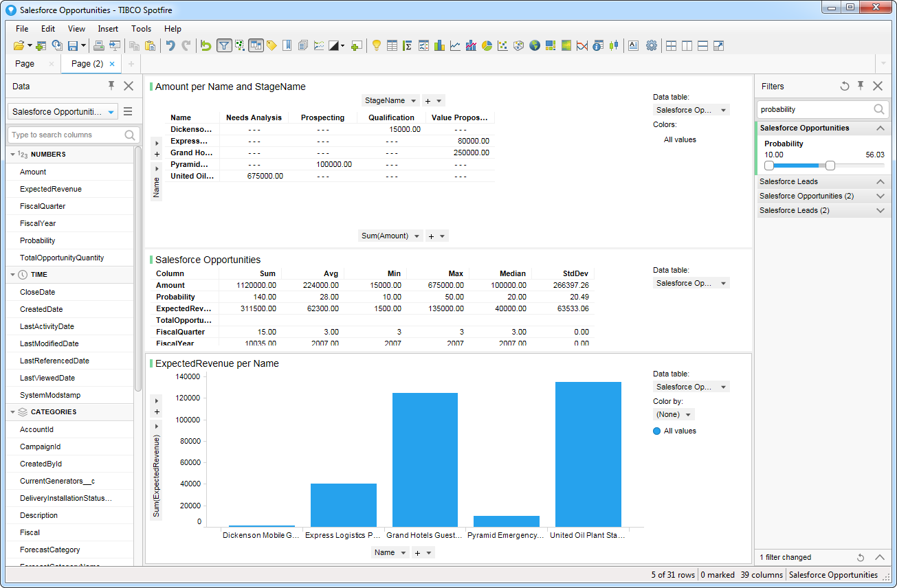The height and width of the screenshot is (588, 897).
Task: Pin the Data panel
Action: (x=110, y=86)
